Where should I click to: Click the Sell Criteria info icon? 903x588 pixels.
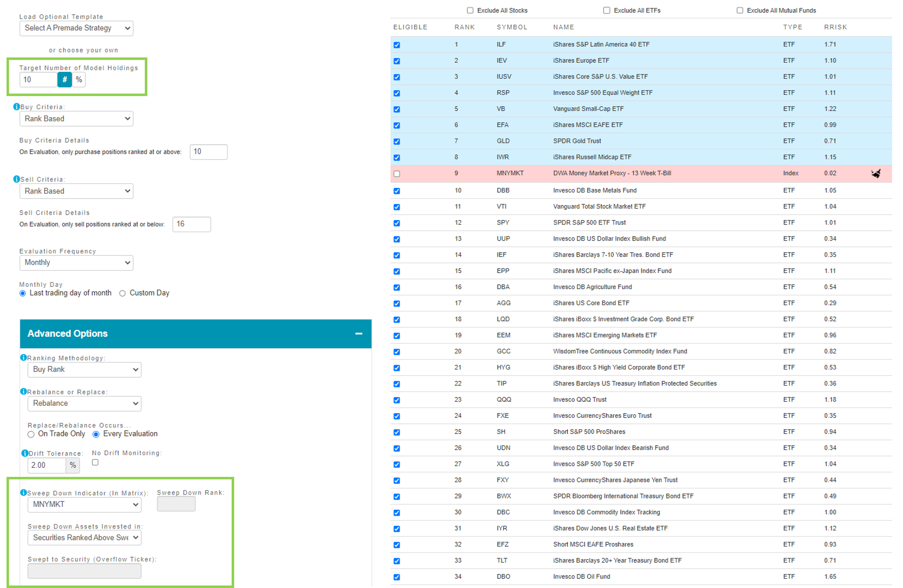coord(16,179)
